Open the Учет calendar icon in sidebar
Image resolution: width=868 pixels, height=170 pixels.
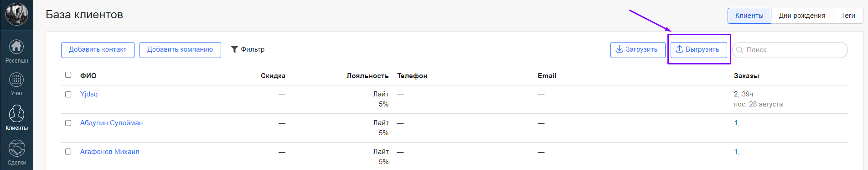click(x=16, y=80)
